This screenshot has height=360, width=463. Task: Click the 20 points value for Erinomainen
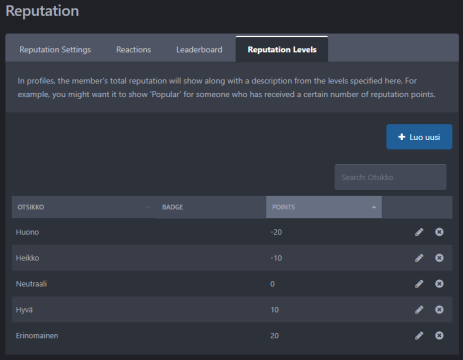point(274,336)
